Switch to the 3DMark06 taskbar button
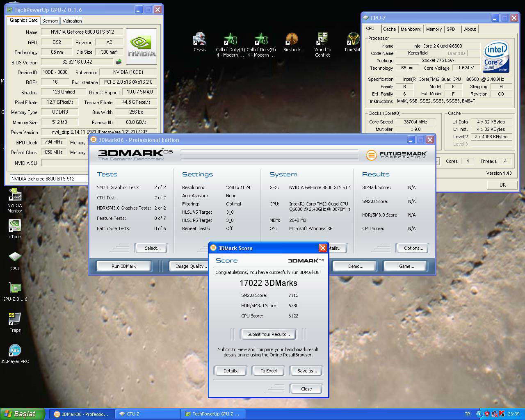The height and width of the screenshot is (420, 525). click(82, 414)
